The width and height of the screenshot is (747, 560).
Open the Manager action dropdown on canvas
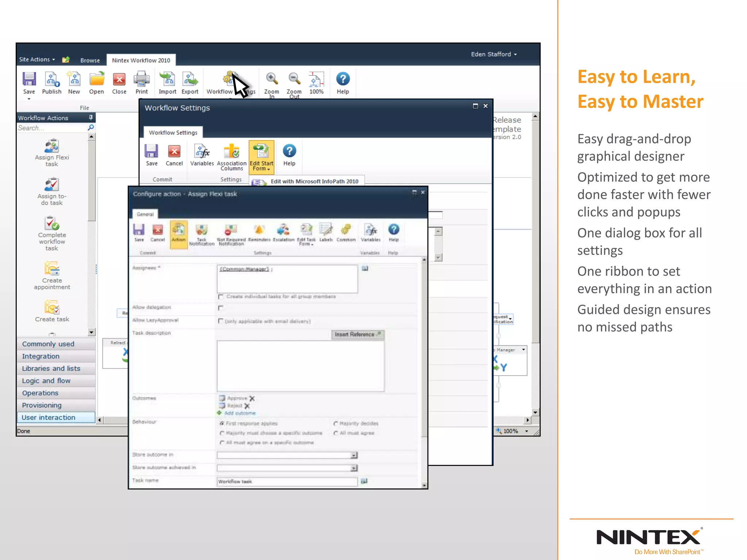[x=523, y=350]
